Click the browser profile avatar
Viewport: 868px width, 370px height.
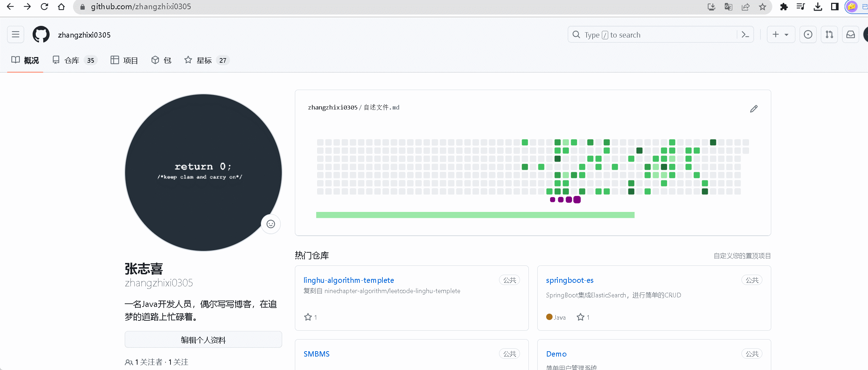[852, 7]
